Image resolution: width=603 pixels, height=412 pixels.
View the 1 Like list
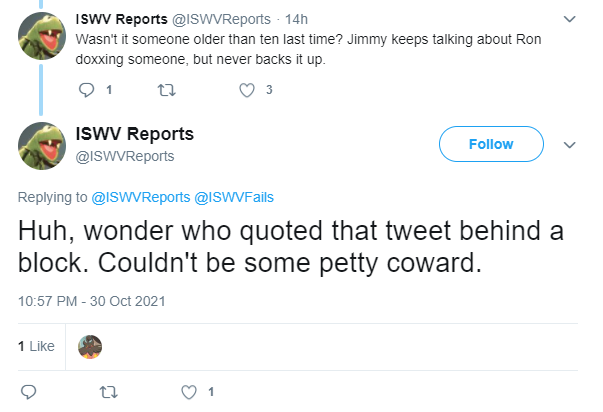point(36,346)
